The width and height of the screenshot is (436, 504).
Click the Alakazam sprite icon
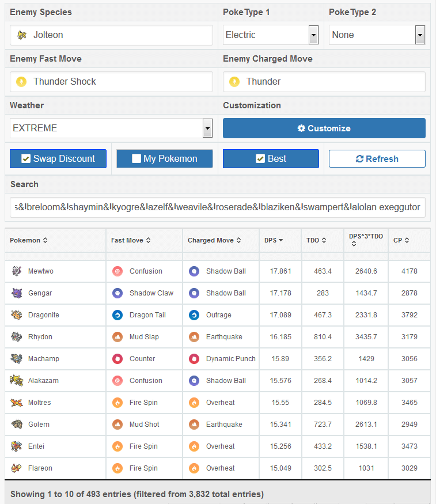click(x=17, y=380)
